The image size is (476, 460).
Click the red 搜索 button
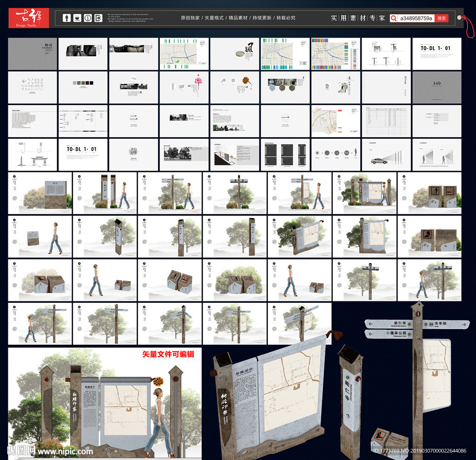[x=442, y=18]
